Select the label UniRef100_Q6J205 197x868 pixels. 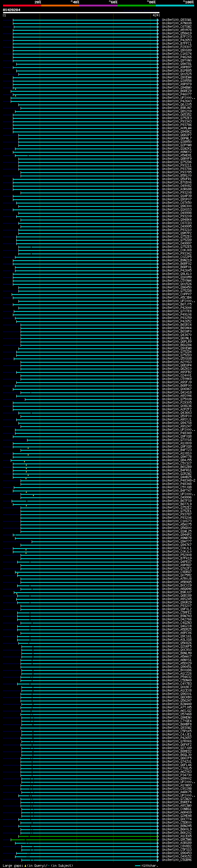point(177,104)
